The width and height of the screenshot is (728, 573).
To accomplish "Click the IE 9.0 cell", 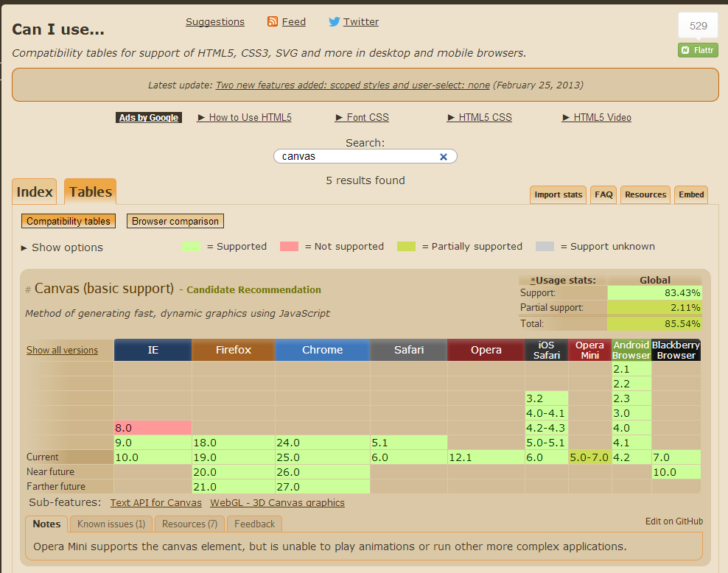I will tap(153, 443).
